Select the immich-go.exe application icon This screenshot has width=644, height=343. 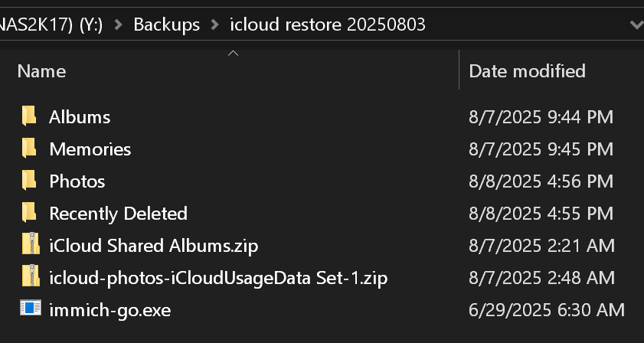(x=31, y=308)
